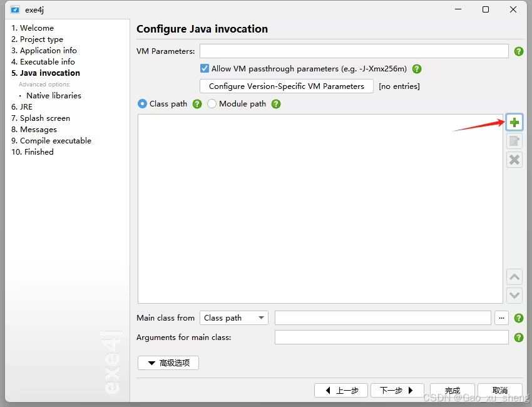Click the exe4j icon in the title bar
The image size is (532, 407).
(x=15, y=9)
